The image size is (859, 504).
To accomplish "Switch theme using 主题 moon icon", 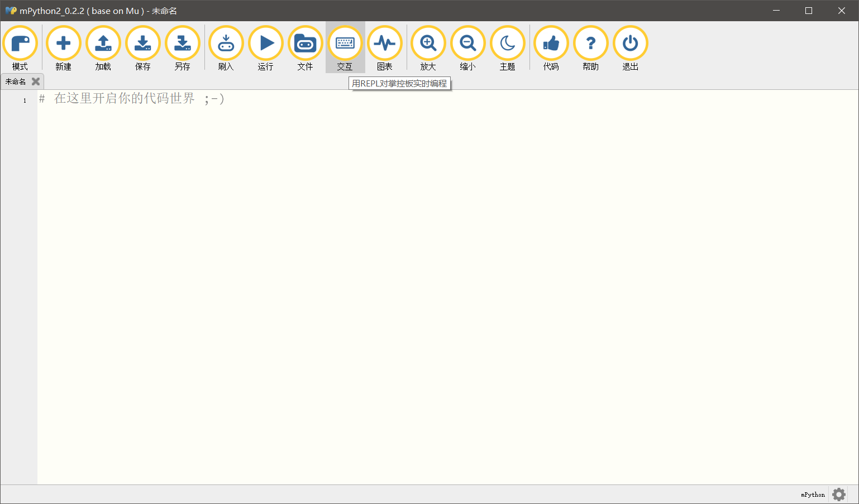I will pyautogui.click(x=508, y=48).
